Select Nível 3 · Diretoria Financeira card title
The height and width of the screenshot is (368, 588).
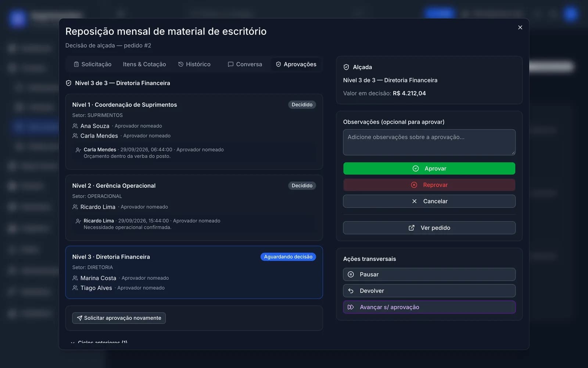pos(111,257)
